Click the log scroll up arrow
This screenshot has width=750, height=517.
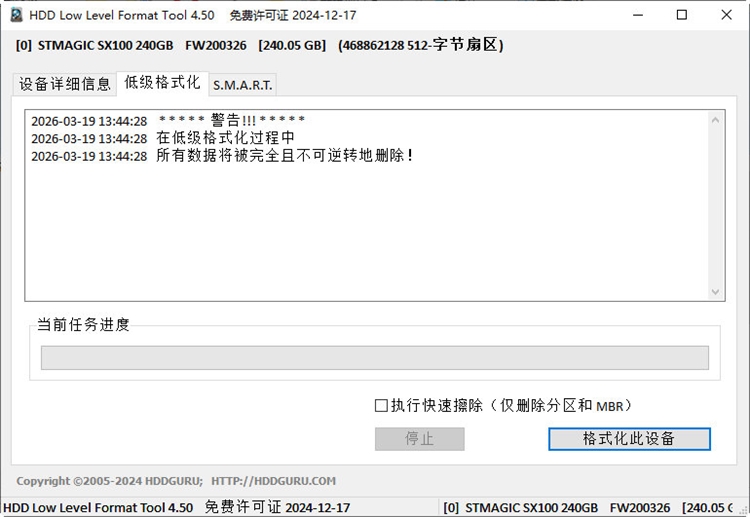click(715, 120)
